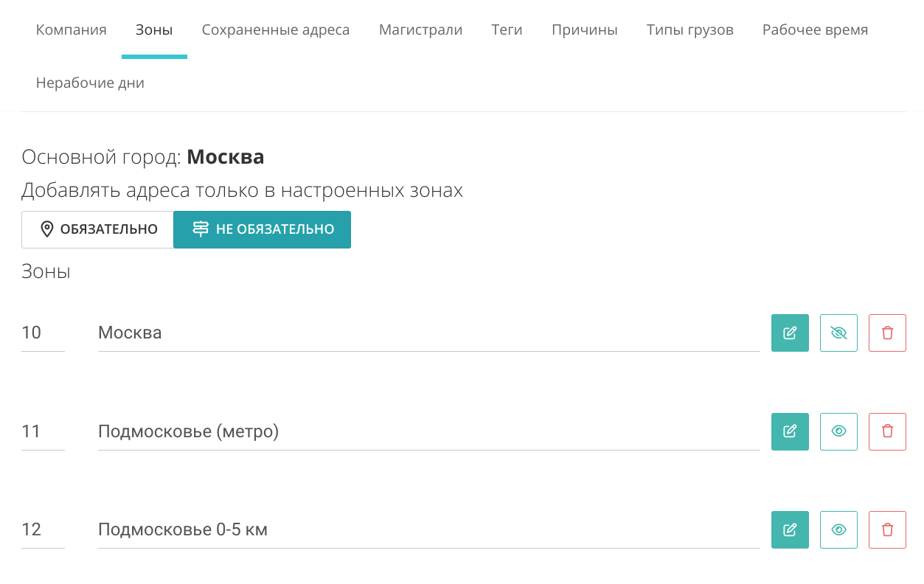
Task: Click the bold Москва city name
Action: point(226,157)
